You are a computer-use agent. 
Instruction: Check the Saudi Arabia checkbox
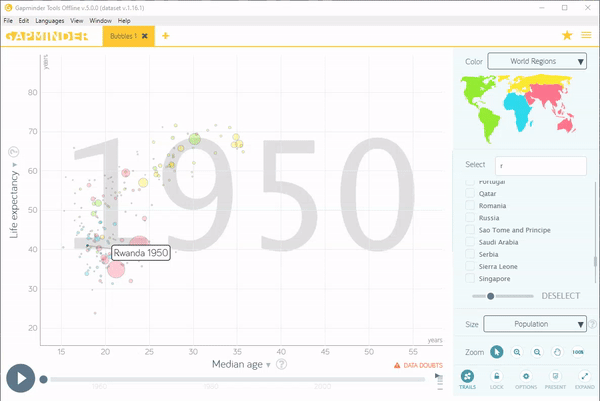pyautogui.click(x=470, y=242)
